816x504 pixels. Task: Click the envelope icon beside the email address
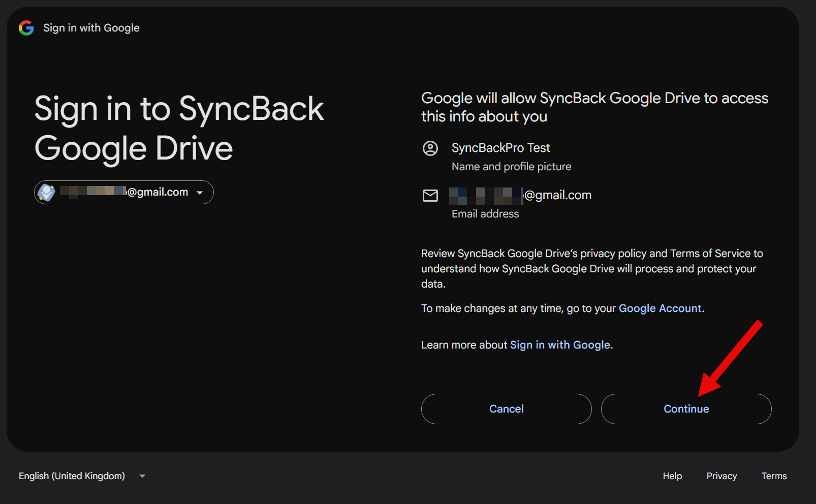tap(430, 196)
